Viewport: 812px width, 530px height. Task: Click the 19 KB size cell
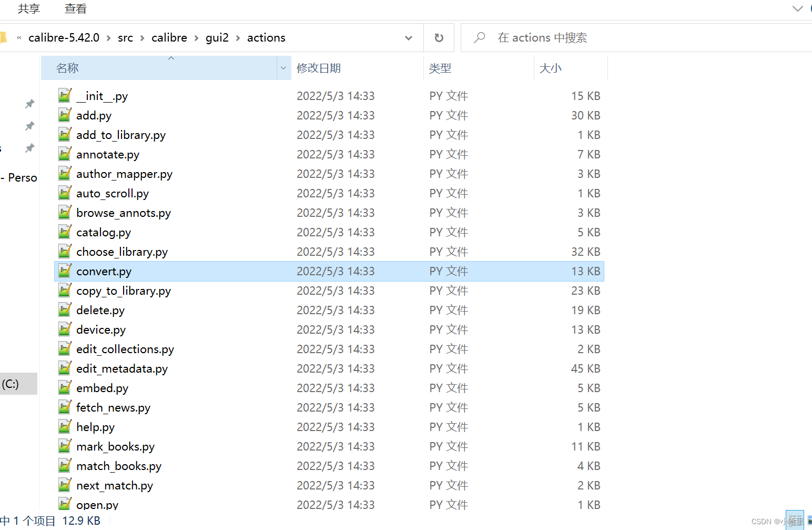coord(585,310)
